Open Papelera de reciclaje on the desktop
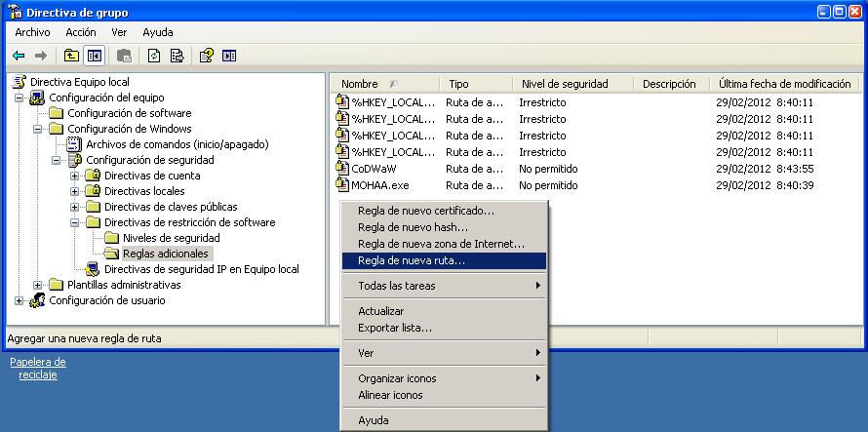Screen dimensions: 868x432 click(38, 369)
